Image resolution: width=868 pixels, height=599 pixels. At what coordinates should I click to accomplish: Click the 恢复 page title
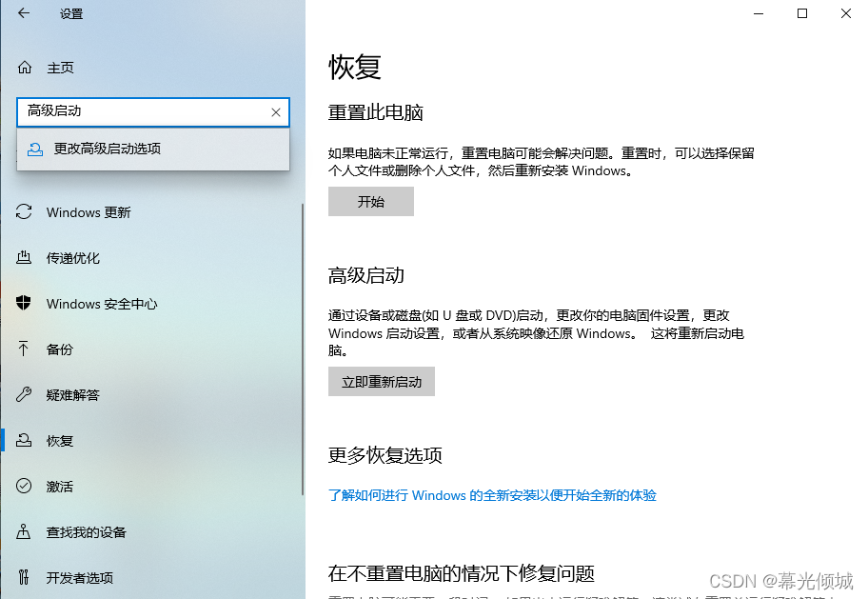coord(355,67)
